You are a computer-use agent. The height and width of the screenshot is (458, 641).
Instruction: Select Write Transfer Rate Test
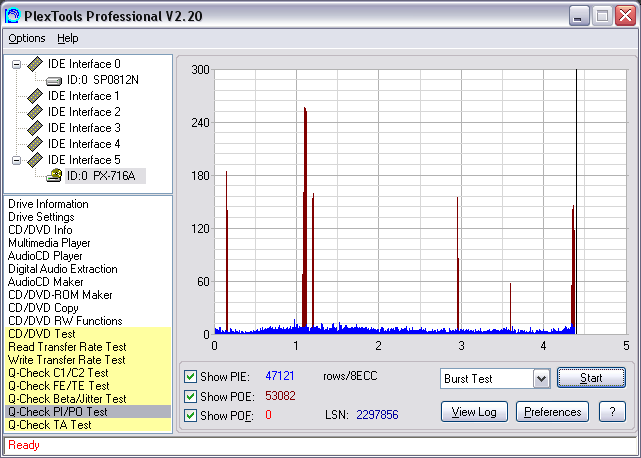[x=88, y=360]
